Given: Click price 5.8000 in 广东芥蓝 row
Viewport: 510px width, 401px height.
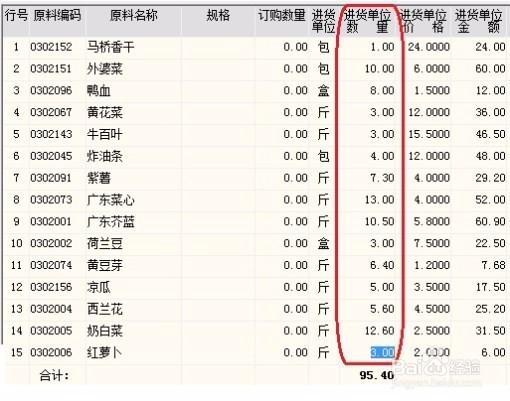Looking at the screenshot, I should coord(432,222).
